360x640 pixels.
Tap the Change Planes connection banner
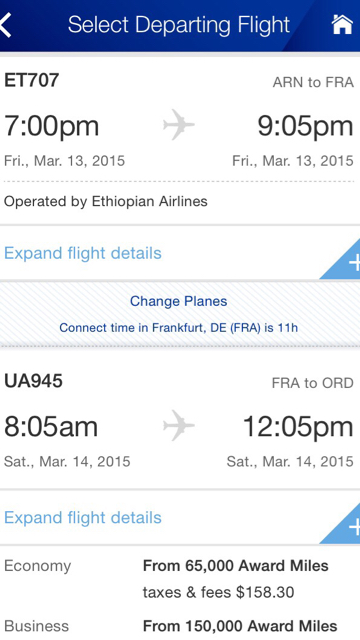point(180,314)
